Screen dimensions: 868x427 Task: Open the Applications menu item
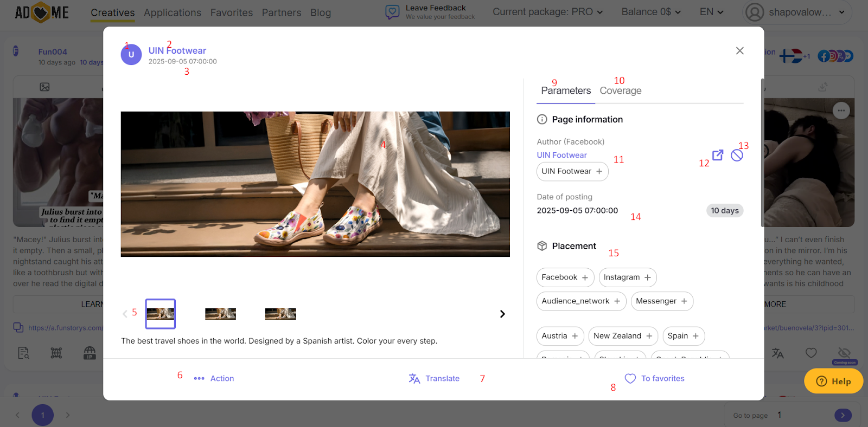[173, 12]
